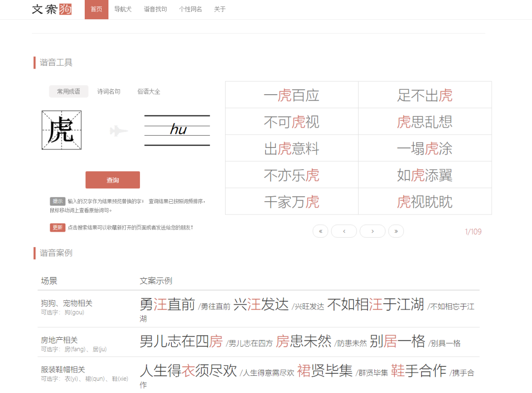Select the 常用成语 tab
The image size is (532, 393).
[x=68, y=91]
